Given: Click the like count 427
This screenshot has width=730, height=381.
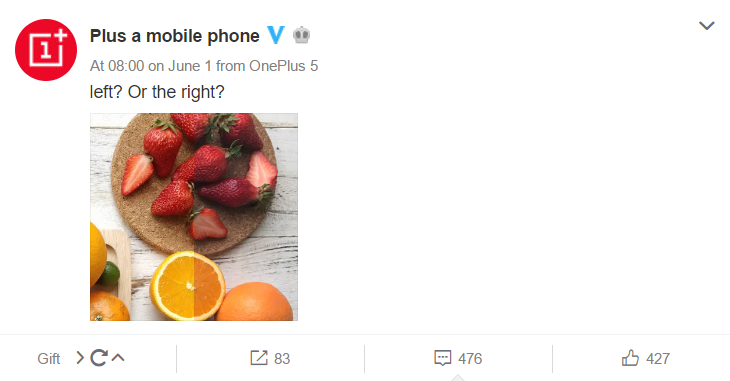Looking at the screenshot, I should [658, 359].
